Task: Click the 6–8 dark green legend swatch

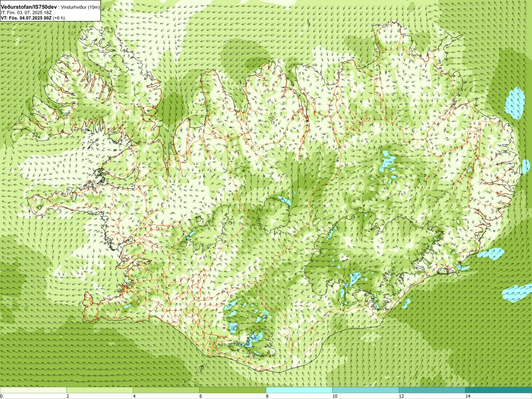Action: [x=233, y=390]
